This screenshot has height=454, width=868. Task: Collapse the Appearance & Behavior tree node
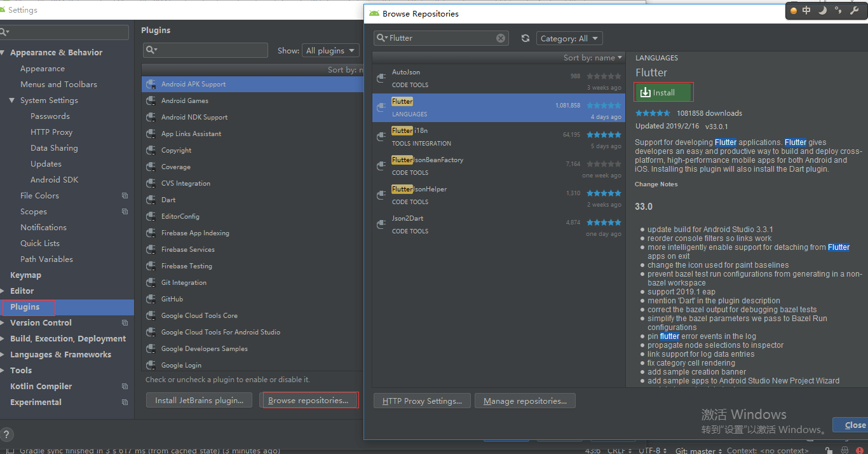[3, 53]
